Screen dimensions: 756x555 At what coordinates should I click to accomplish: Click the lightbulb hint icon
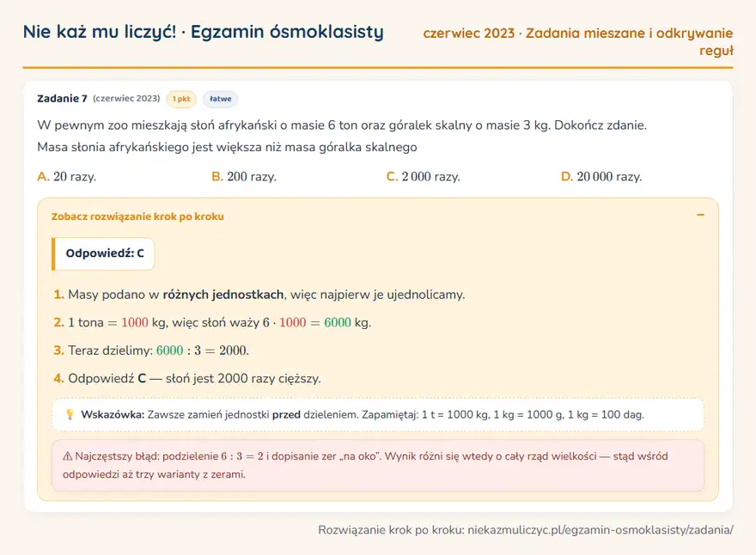[x=70, y=415]
